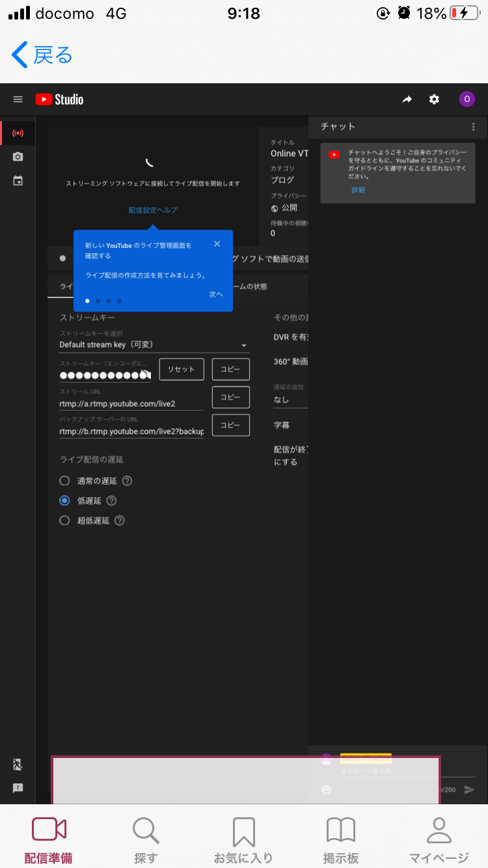Open YouTube Studio settings gear

pos(434,100)
